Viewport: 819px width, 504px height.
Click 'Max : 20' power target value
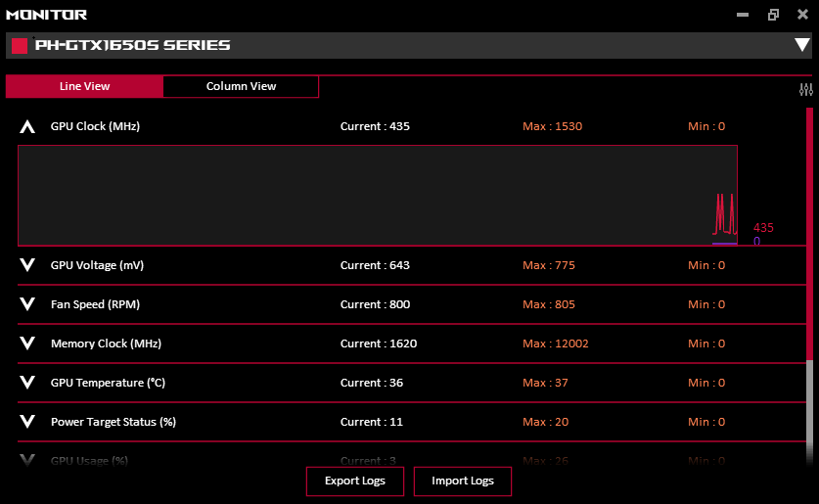tap(546, 422)
